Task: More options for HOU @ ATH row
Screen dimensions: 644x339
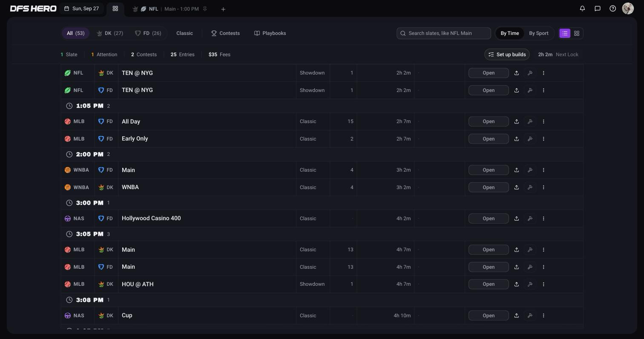Action: 543,284
